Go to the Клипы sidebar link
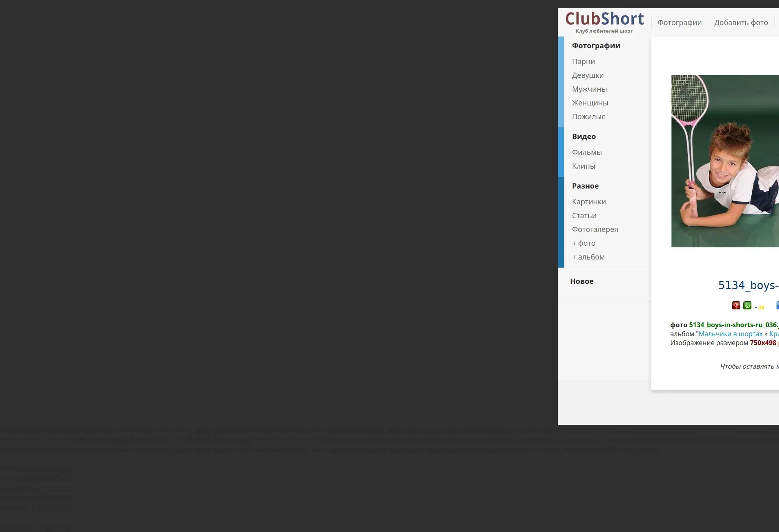Image resolution: width=779 pixels, height=532 pixels. (x=583, y=166)
